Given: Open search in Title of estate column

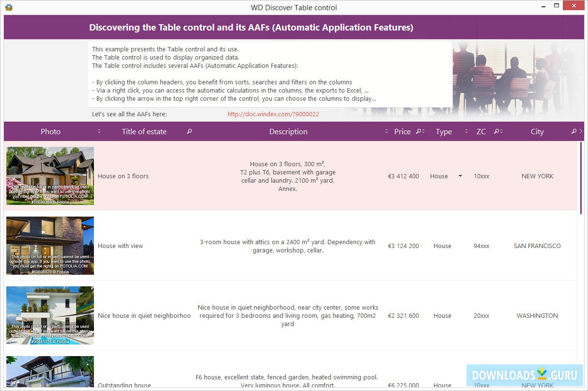Looking at the screenshot, I should click(189, 131).
